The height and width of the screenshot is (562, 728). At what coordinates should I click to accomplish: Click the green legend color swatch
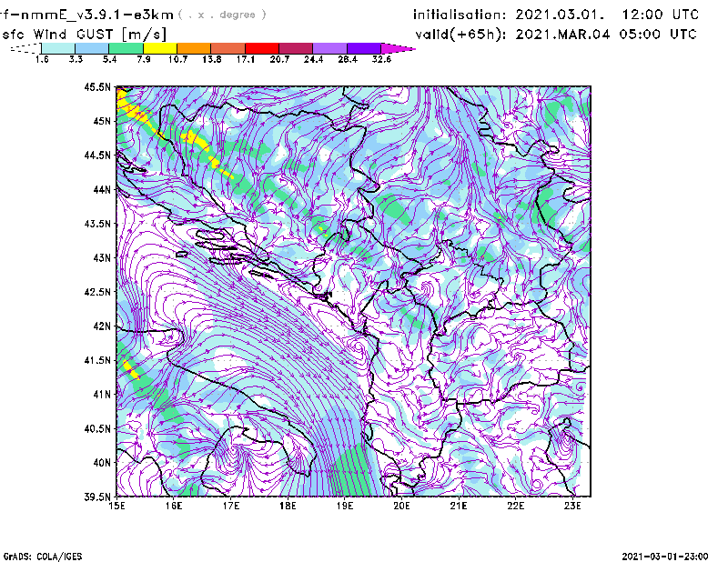click(126, 48)
